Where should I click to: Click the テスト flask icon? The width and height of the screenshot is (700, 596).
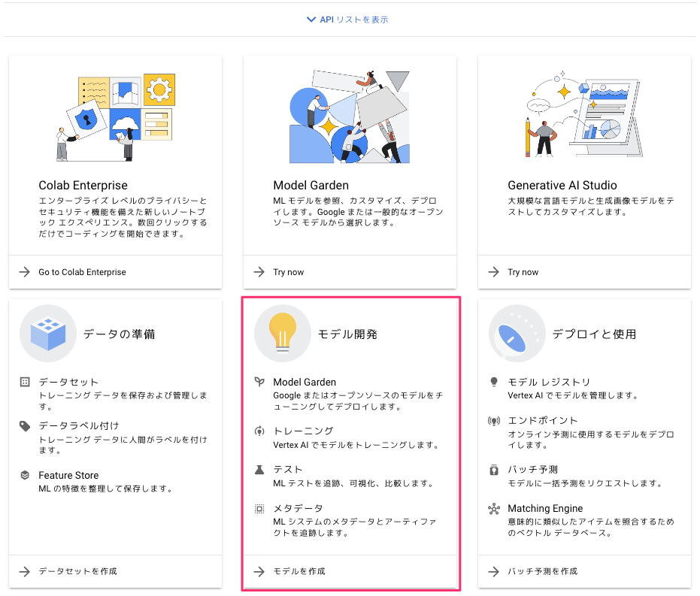(x=259, y=469)
